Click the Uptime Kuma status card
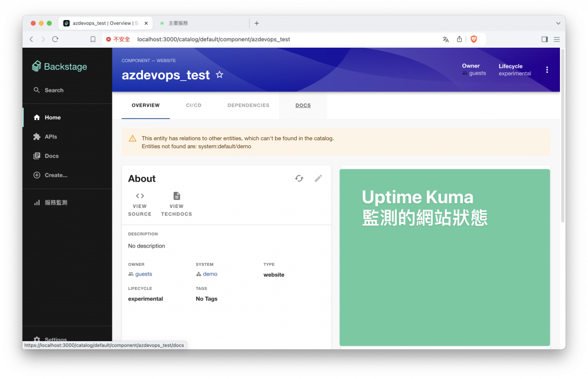588x379 pixels. coord(445,257)
